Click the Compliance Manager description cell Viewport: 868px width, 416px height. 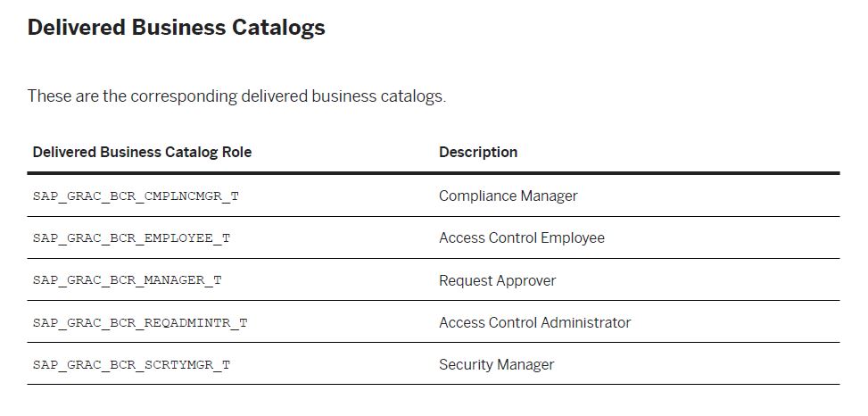click(508, 196)
